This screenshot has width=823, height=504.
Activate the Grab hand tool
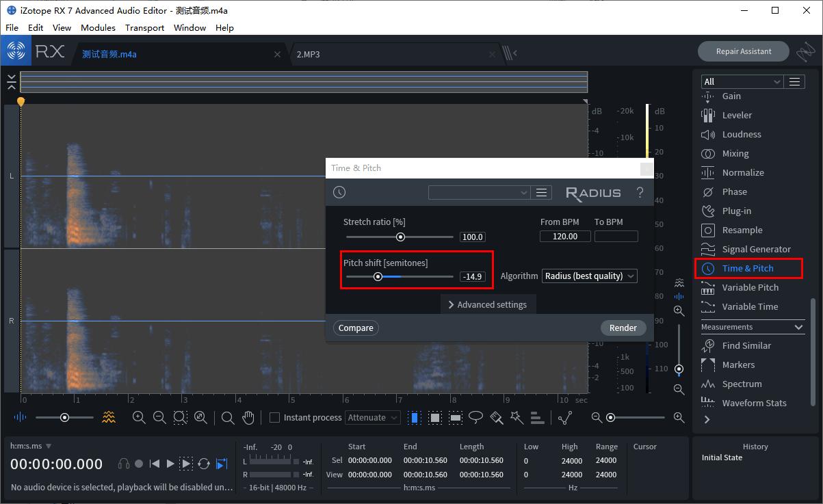[248, 417]
